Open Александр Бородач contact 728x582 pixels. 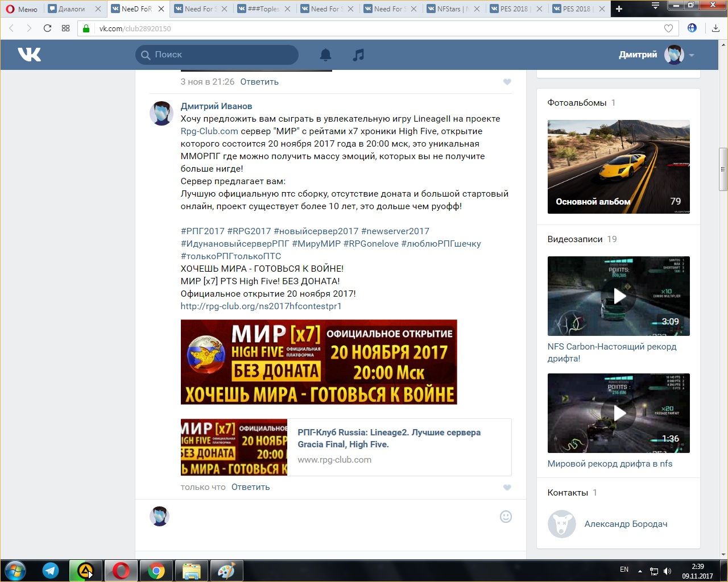pyautogui.click(x=626, y=524)
